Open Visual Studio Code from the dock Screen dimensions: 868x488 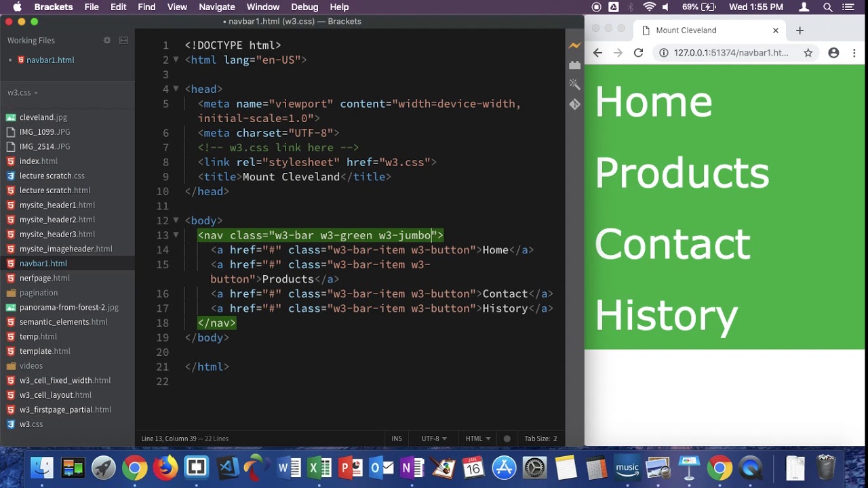pos(228,468)
